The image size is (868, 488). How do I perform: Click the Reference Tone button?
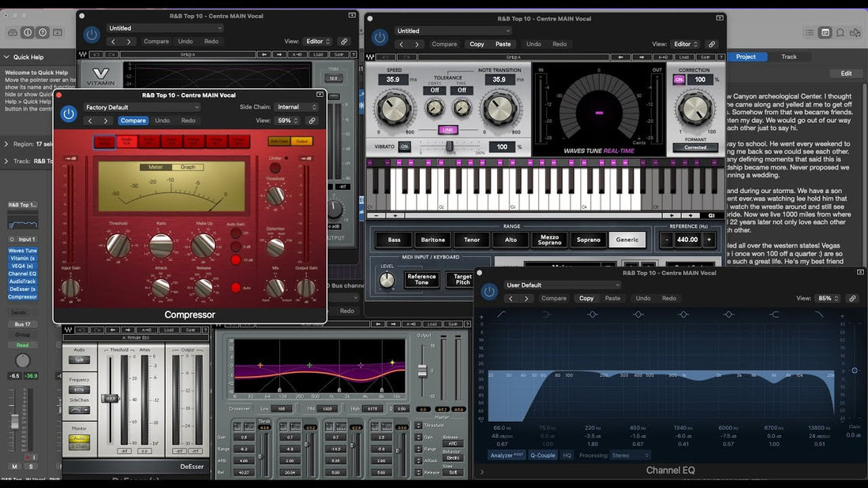(x=421, y=278)
